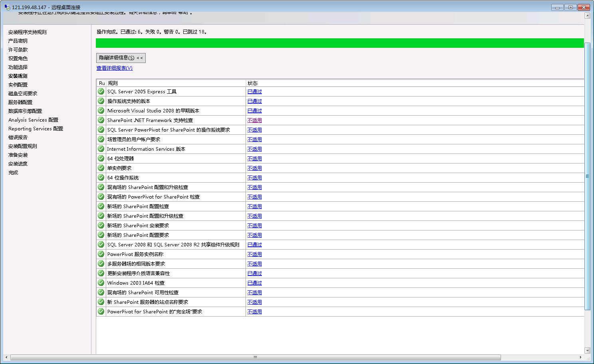The image size is (594, 364).
Task: Click check icon for 现有场的 SharePoint 配置和升级检查
Action: [x=101, y=187]
